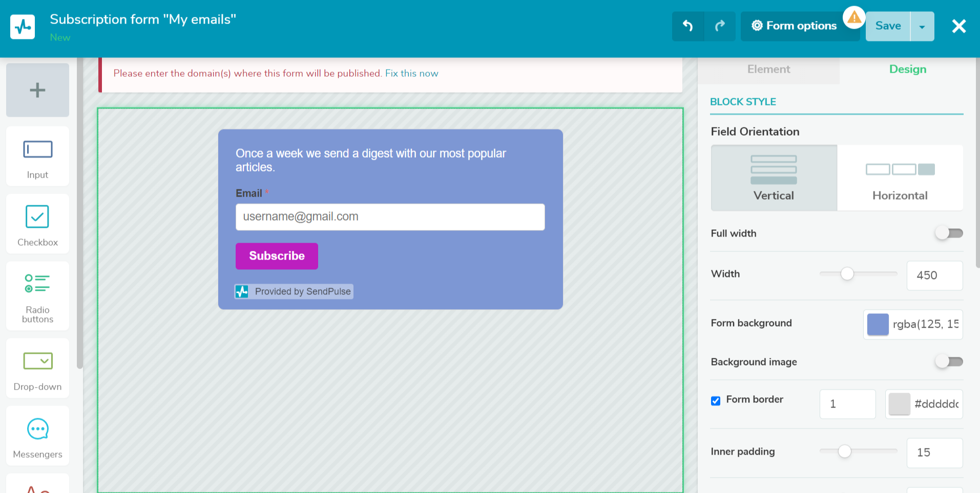Switch to the Design tab

point(908,69)
